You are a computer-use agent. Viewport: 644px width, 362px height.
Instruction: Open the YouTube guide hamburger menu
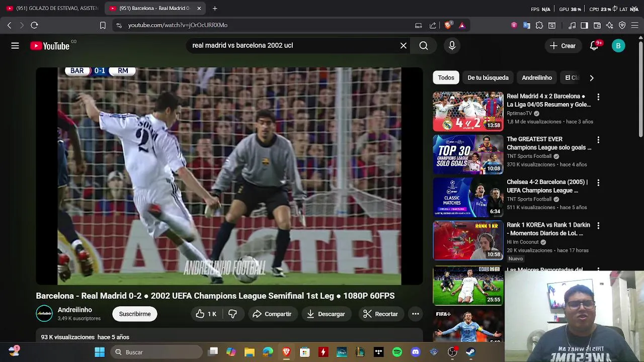point(15,46)
